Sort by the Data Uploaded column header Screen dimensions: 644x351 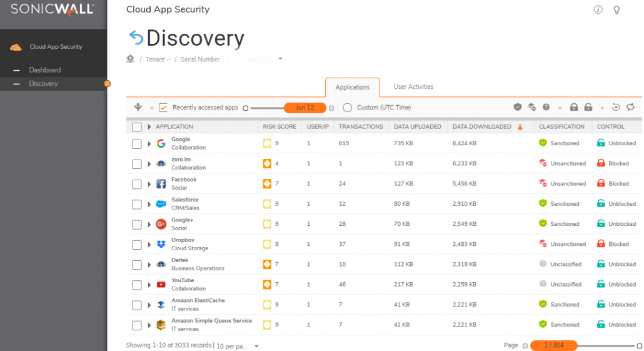[x=417, y=126]
